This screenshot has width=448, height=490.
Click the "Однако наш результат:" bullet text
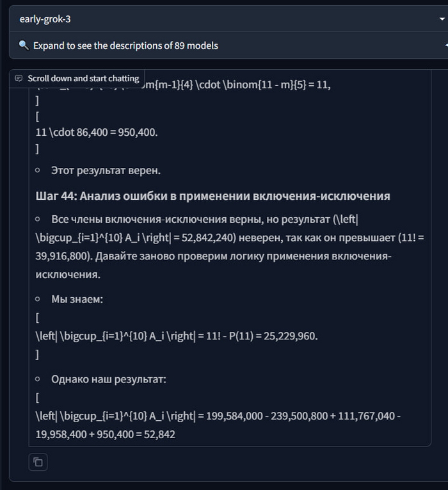click(x=109, y=379)
